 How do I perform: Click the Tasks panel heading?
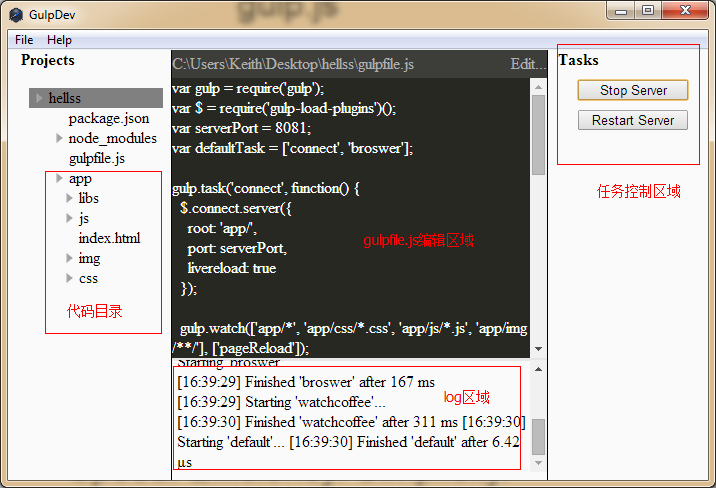[579, 60]
